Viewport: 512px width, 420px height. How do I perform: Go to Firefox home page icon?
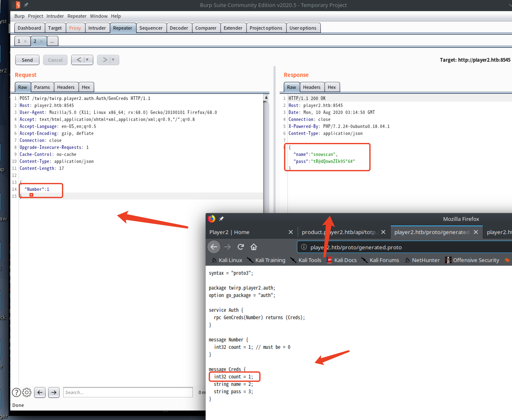(x=254, y=247)
